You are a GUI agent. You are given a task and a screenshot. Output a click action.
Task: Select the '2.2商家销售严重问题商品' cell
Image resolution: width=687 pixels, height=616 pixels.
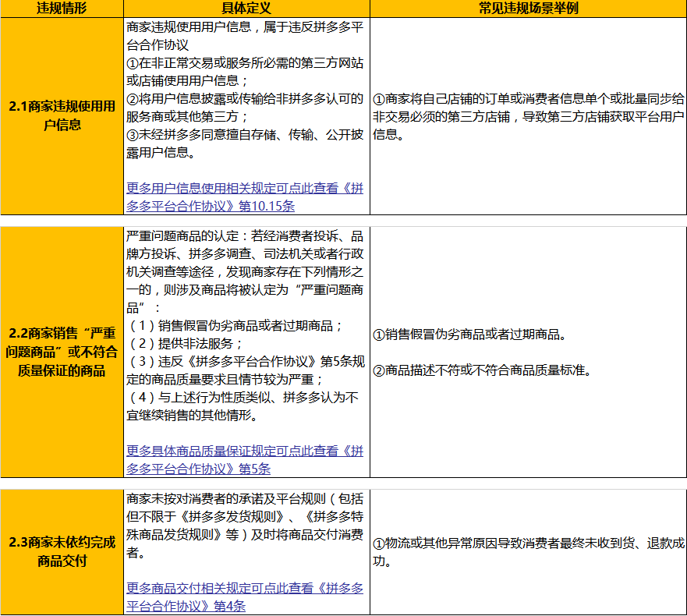62,352
